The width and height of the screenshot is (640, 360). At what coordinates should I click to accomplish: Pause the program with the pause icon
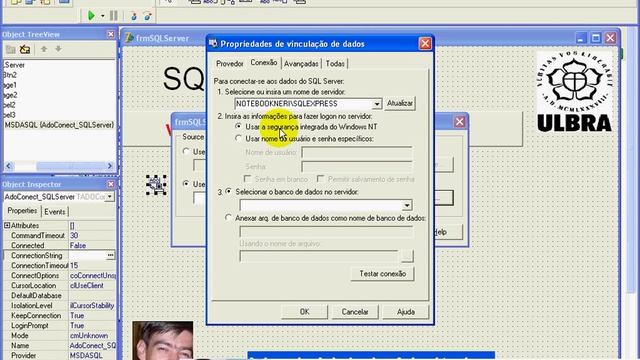pos(114,16)
